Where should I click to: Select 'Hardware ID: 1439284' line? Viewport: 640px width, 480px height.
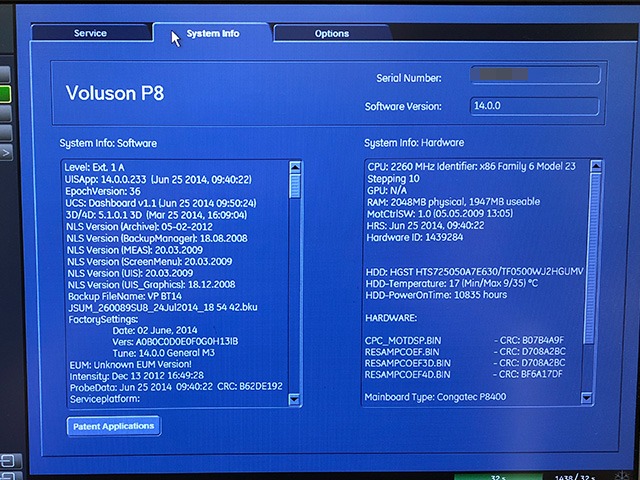[415, 237]
